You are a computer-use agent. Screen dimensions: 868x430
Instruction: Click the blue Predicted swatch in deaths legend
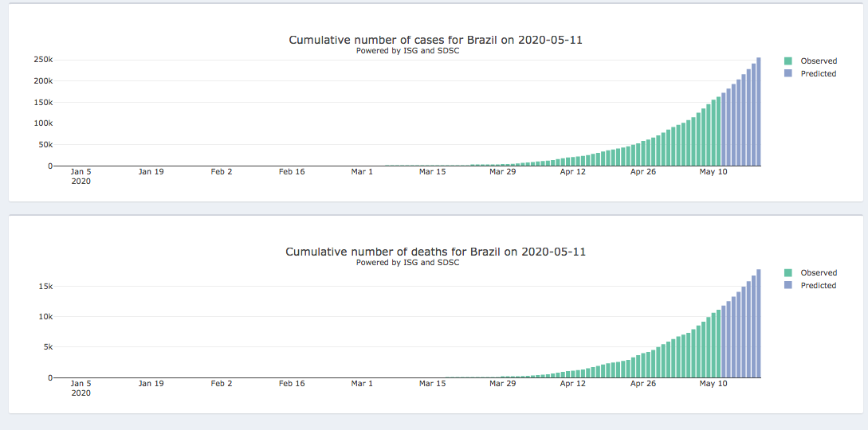click(x=788, y=285)
